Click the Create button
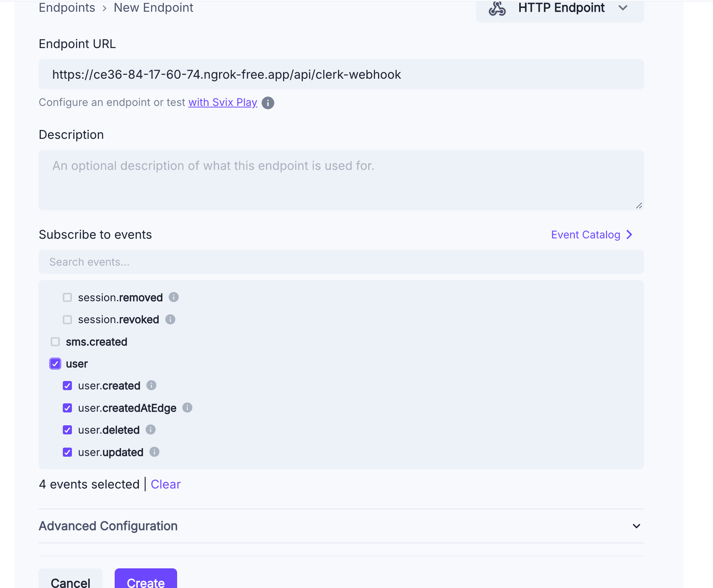This screenshot has height=588, width=713. (x=145, y=583)
